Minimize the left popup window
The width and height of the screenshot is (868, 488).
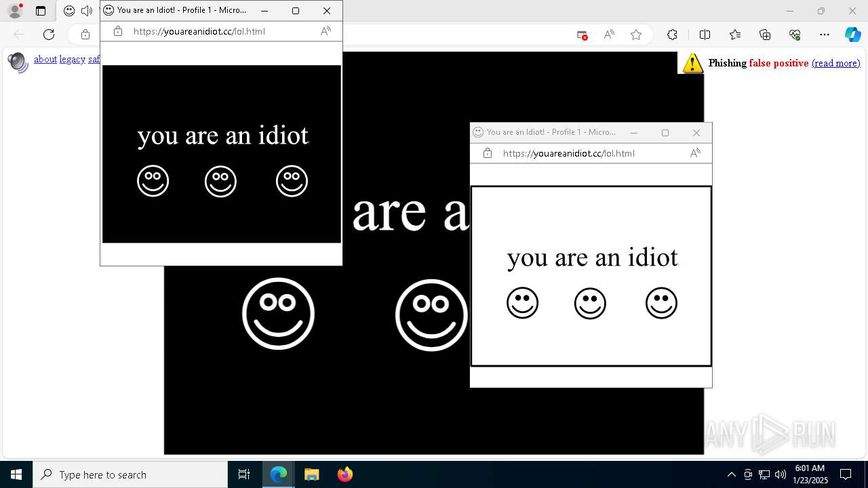point(264,11)
